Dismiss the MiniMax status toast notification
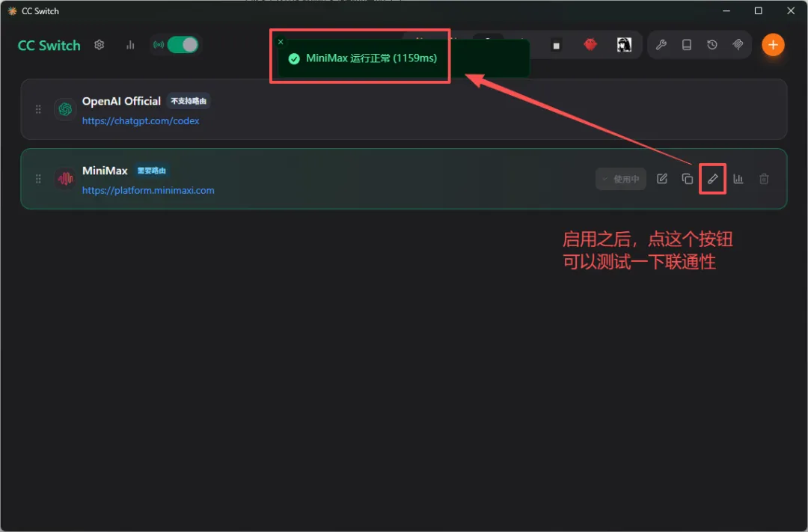Viewport: 808px width, 532px height. click(281, 42)
